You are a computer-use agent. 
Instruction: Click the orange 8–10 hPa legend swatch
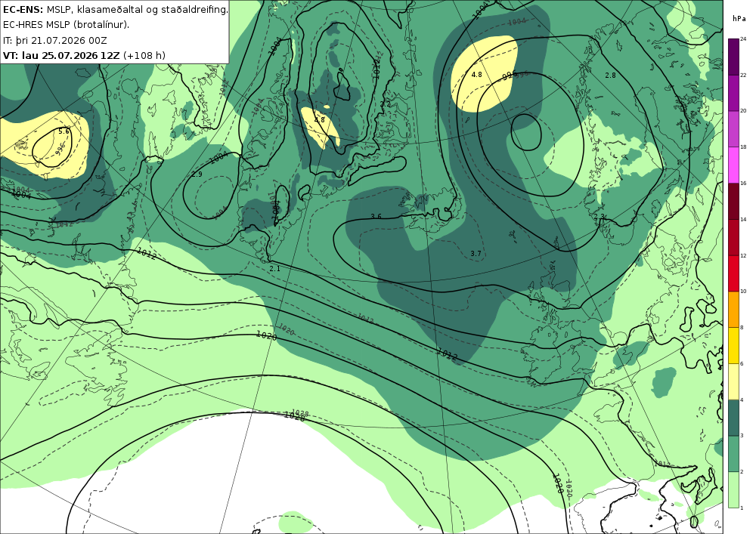pyautogui.click(x=733, y=310)
